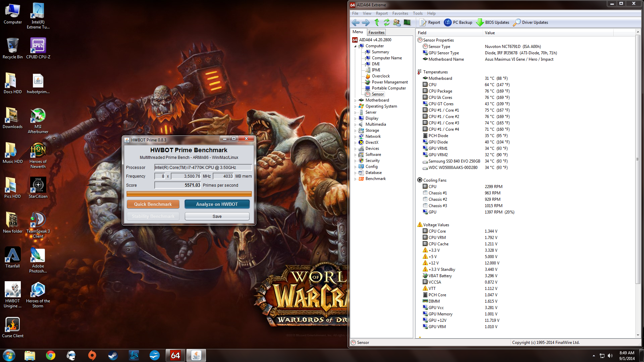Open Heroes of Newerth desktop icon

[38, 156]
